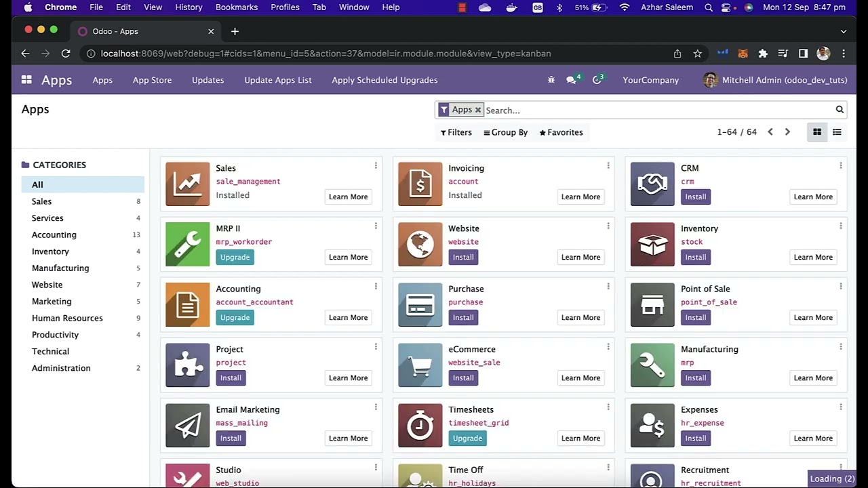Go to previous page arrow

(x=770, y=132)
